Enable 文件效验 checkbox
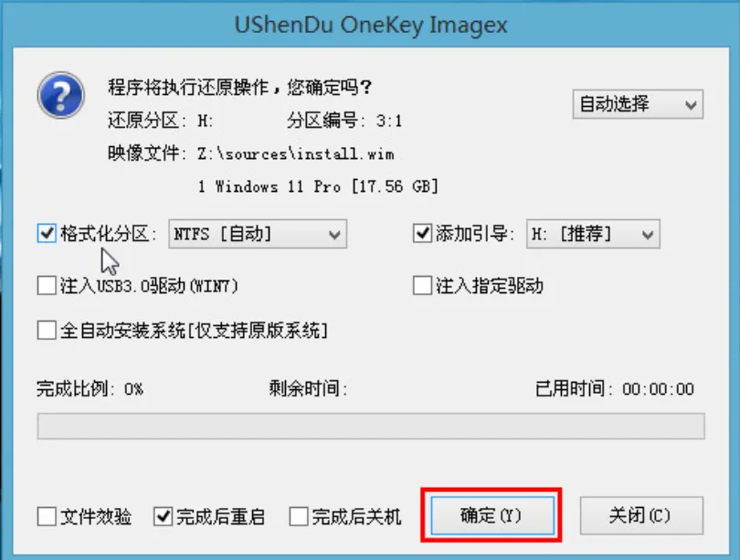The height and width of the screenshot is (560, 740). pyautogui.click(x=47, y=516)
